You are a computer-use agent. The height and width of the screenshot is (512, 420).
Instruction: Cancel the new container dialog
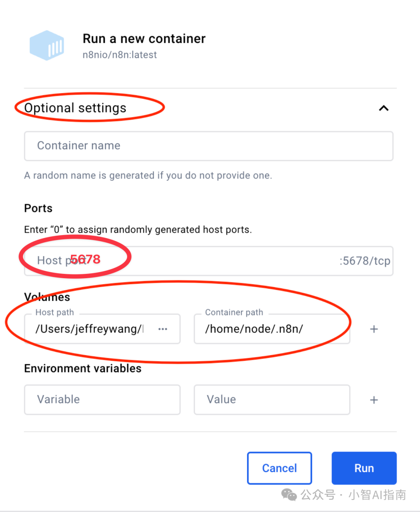click(x=279, y=468)
